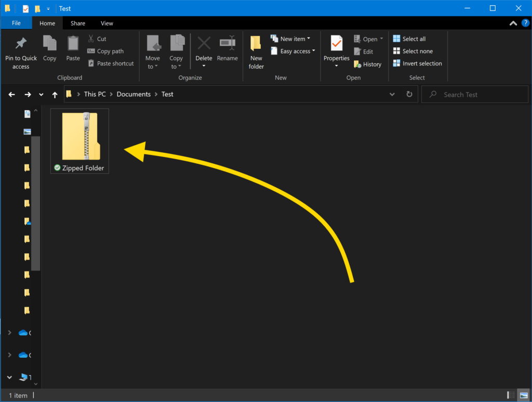Click the Copy button in Clipboard group
The height and width of the screenshot is (402, 532).
[49, 48]
